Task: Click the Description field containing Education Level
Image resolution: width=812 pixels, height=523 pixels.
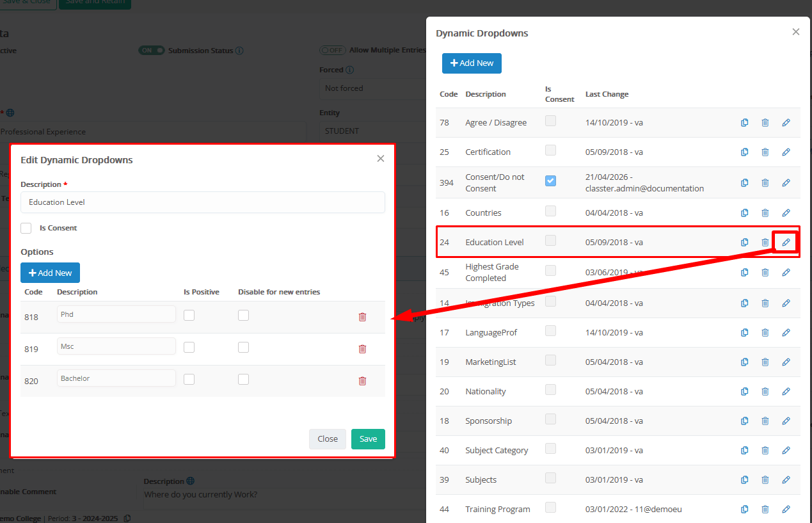Action: point(202,202)
